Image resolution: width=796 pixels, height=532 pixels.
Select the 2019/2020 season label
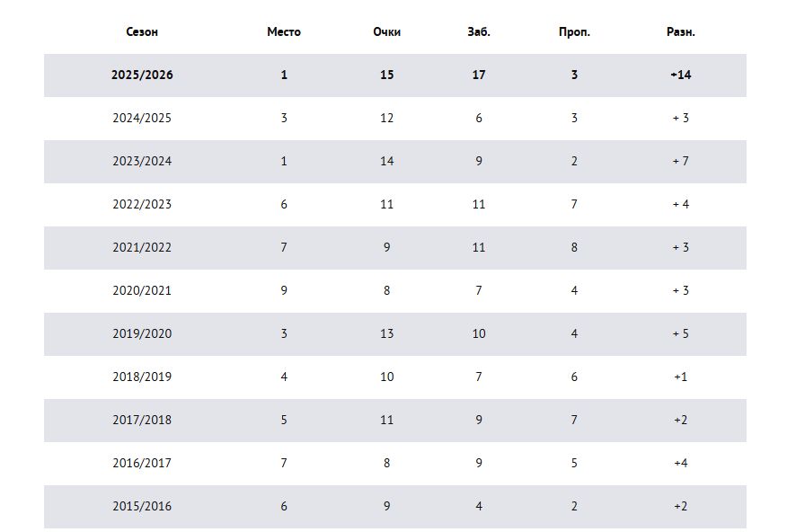(x=142, y=334)
